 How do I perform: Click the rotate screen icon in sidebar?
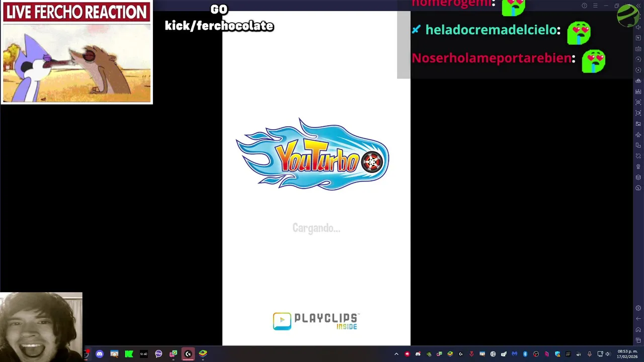pos(638,145)
